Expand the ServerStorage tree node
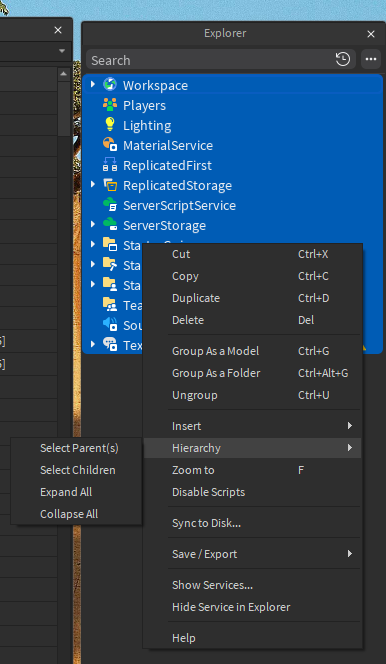The width and height of the screenshot is (386, 664). pyautogui.click(x=93, y=224)
